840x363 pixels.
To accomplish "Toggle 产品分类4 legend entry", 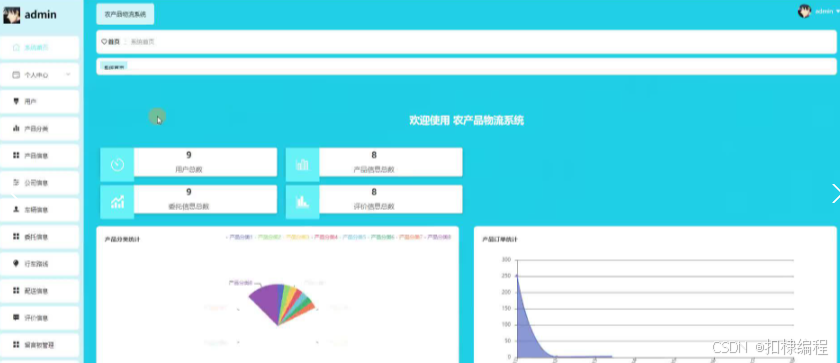I will pyautogui.click(x=325, y=237).
